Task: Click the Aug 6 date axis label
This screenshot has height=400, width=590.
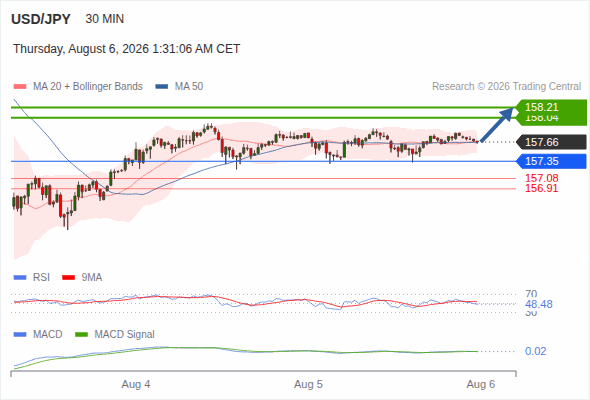Action: point(481,385)
